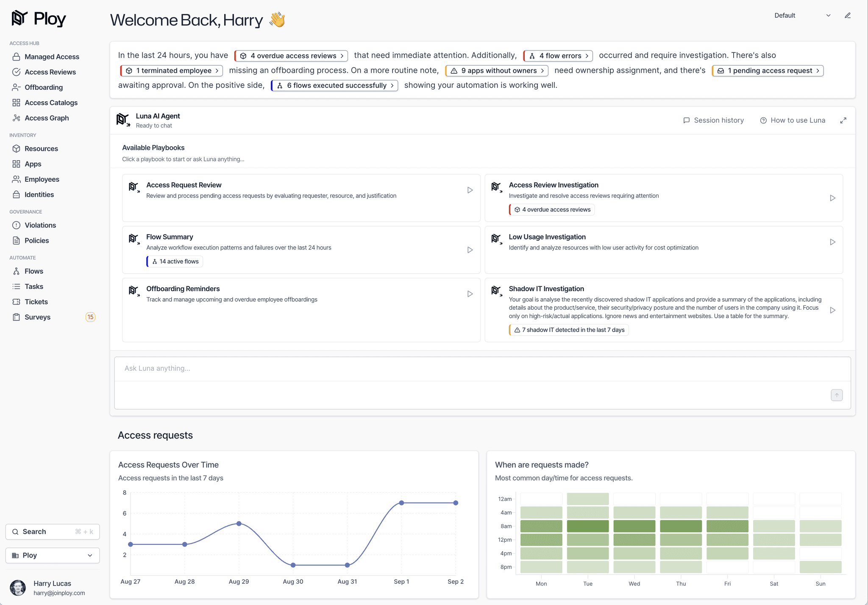Open the Violations page in the sidebar
This screenshot has height=605, width=868.
pos(40,225)
